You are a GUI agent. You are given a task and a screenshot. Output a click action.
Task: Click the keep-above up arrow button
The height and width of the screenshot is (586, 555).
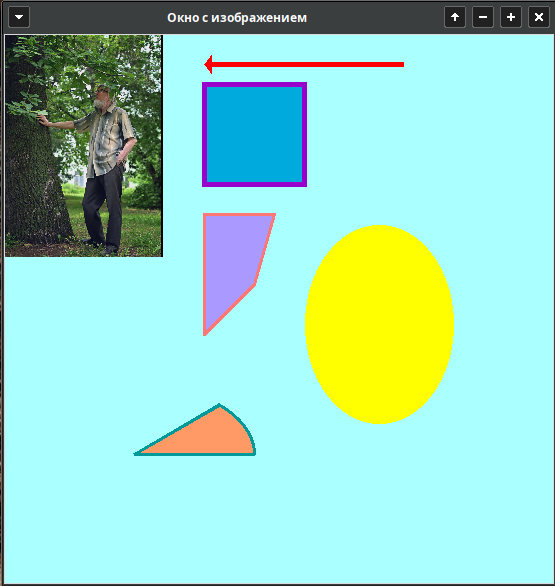tap(455, 17)
